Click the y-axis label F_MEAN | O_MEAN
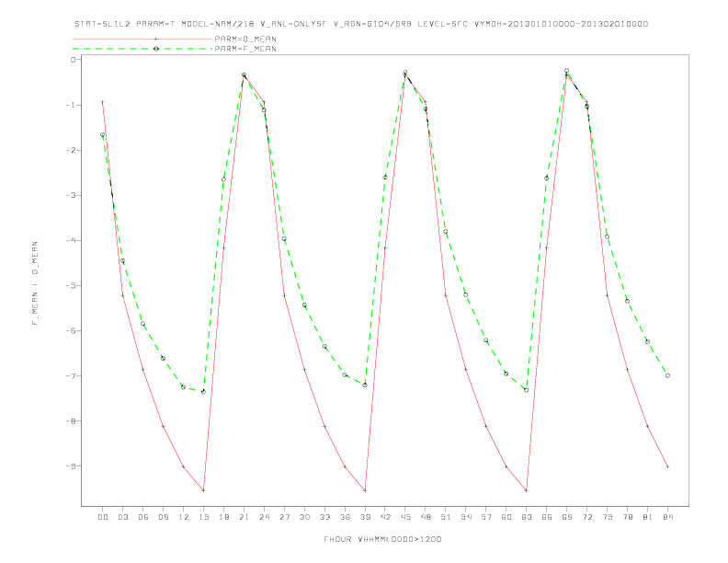Image resolution: width=728 pixels, height=563 pixels. [35, 283]
